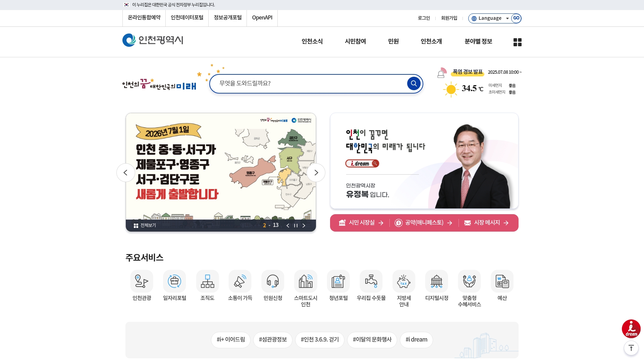
Task: Click the sunny weather icon
Action: (x=451, y=89)
